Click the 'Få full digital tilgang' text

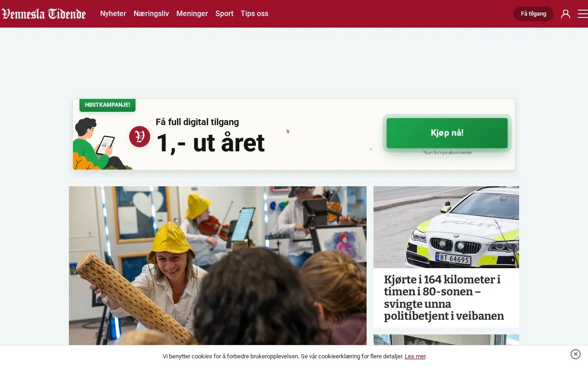pyautogui.click(x=197, y=122)
